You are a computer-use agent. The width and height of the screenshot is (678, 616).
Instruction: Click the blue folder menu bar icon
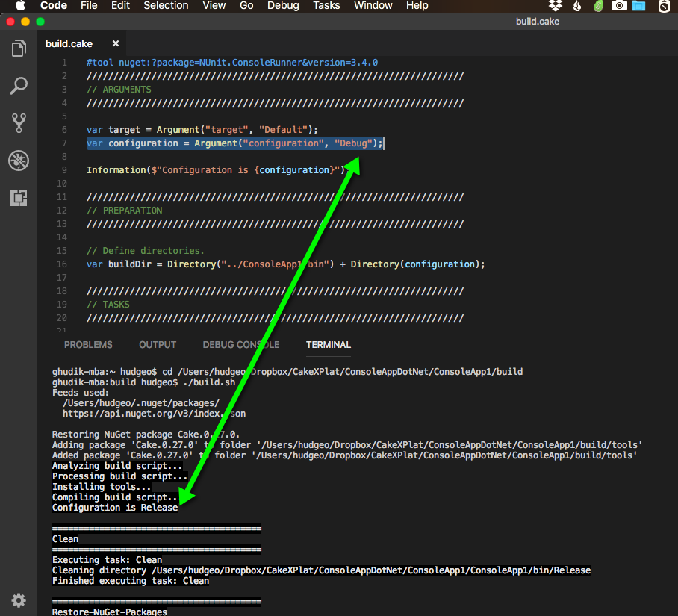click(638, 6)
